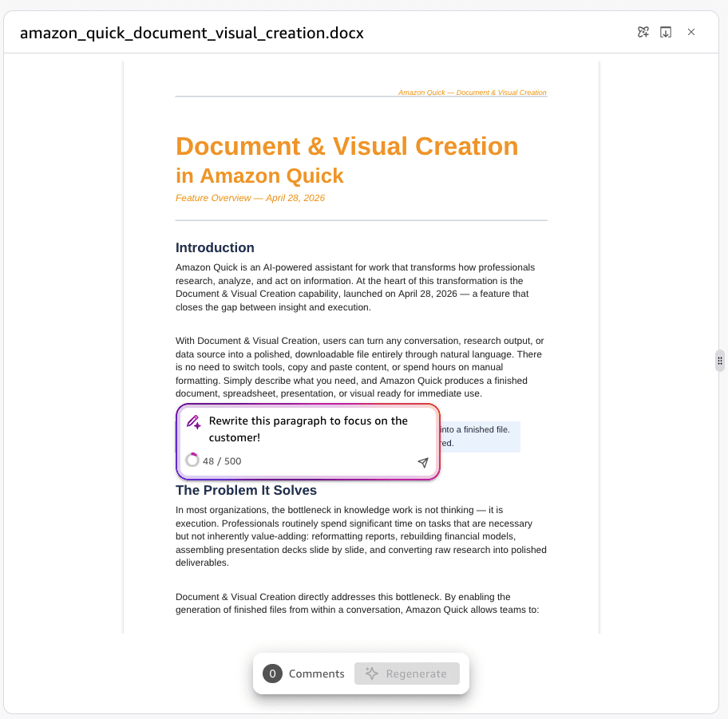This screenshot has height=719, width=728.
Task: Click the paragraph starting 'In most organizations'
Action: tap(361, 536)
